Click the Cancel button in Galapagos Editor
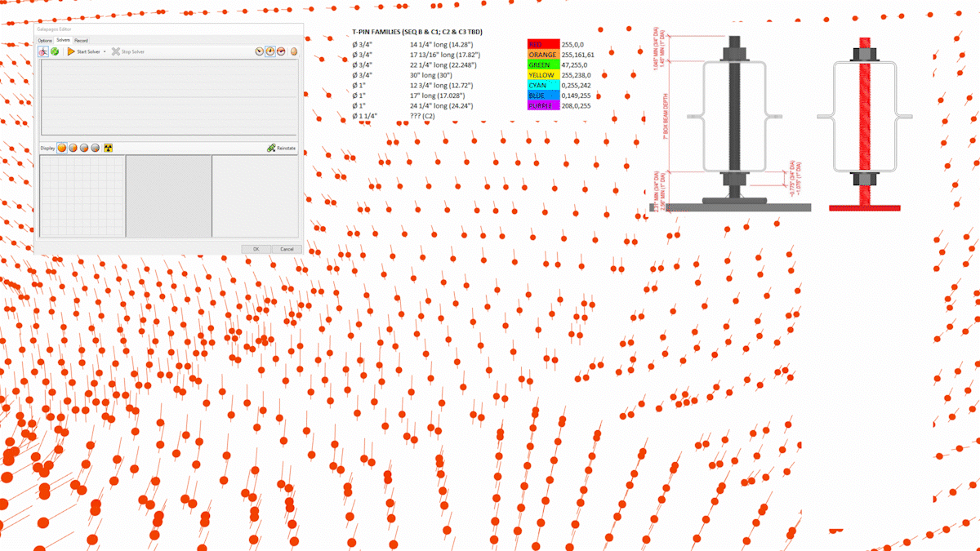The height and width of the screenshot is (551, 980). click(x=287, y=249)
